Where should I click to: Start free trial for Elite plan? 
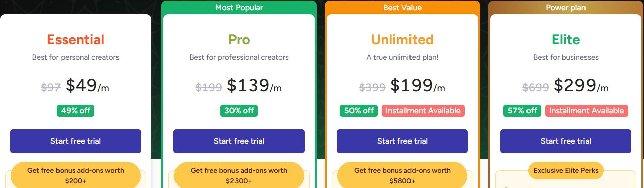click(x=566, y=141)
